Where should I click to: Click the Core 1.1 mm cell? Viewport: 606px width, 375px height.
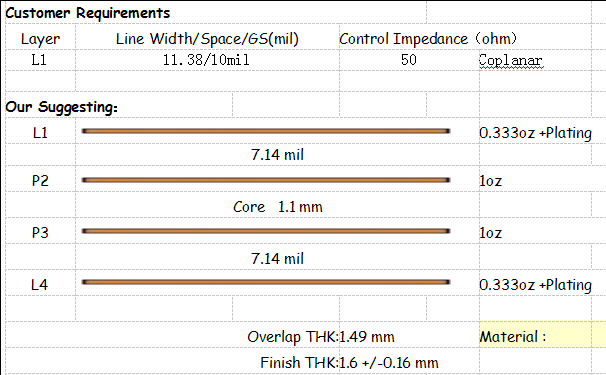277,206
